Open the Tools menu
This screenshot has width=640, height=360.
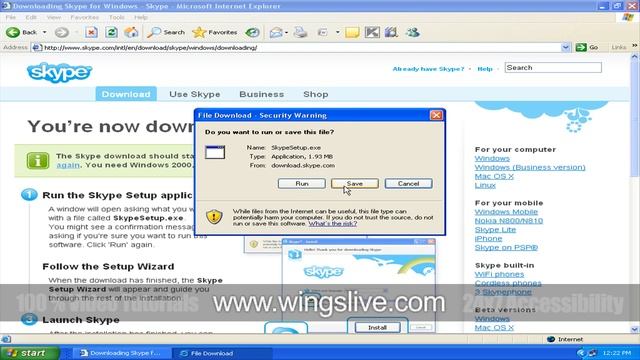click(x=117, y=18)
